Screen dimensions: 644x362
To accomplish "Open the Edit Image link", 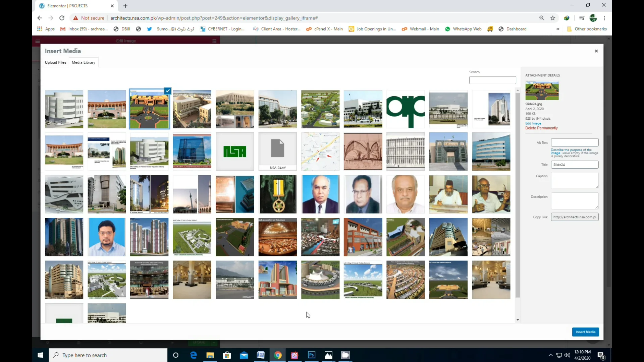I will tap(533, 123).
